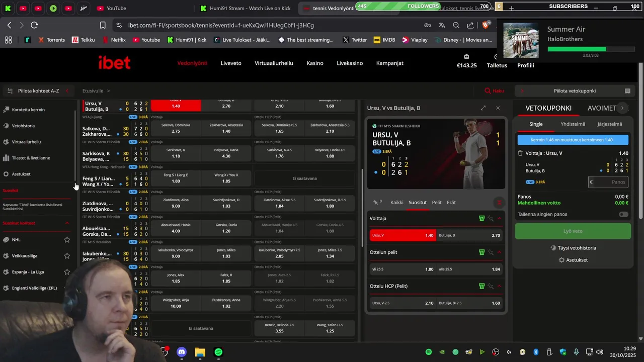The width and height of the screenshot is (644, 362).
Task: Collapse the Voittaja market section
Action: (499, 219)
